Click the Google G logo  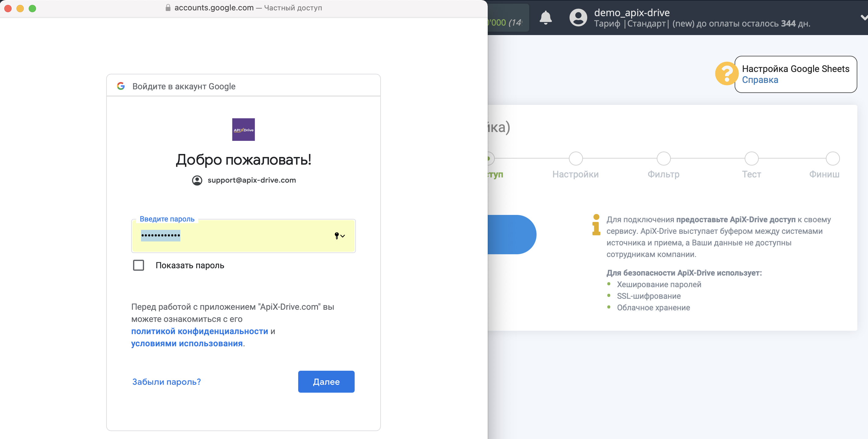click(x=121, y=86)
